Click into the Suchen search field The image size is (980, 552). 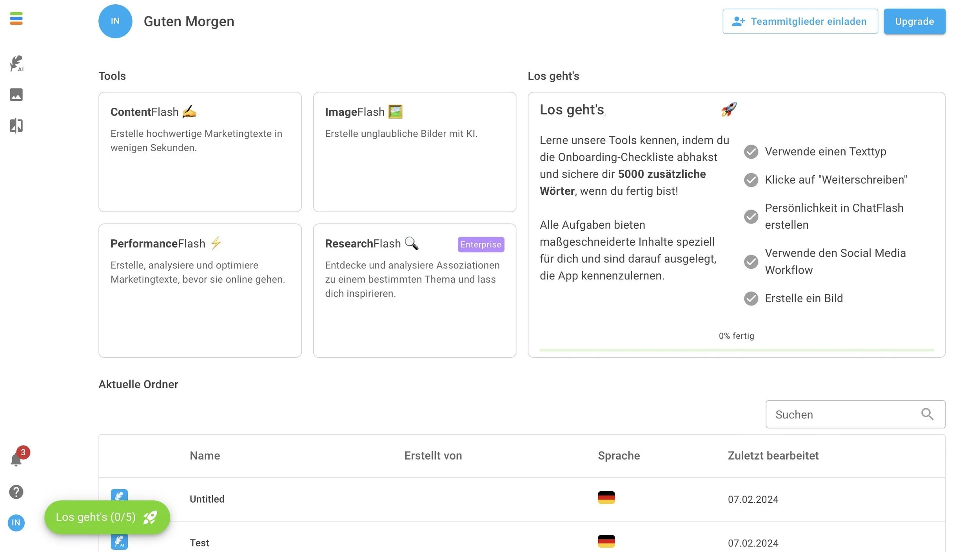(855, 414)
